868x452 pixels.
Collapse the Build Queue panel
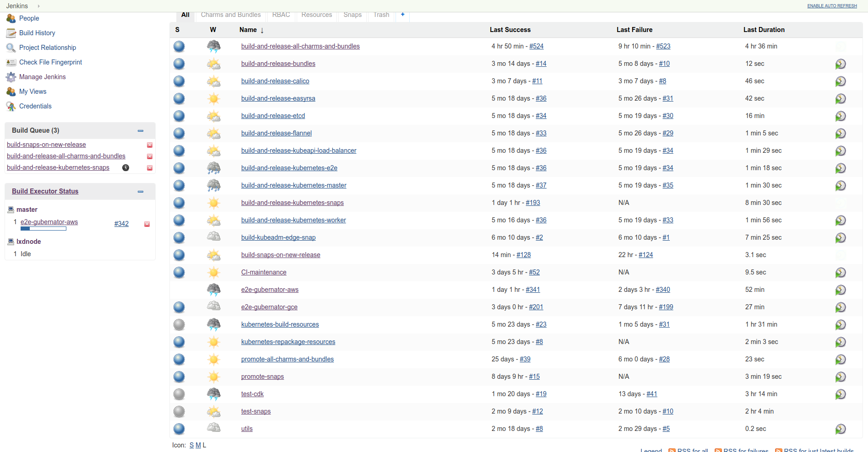(141, 131)
